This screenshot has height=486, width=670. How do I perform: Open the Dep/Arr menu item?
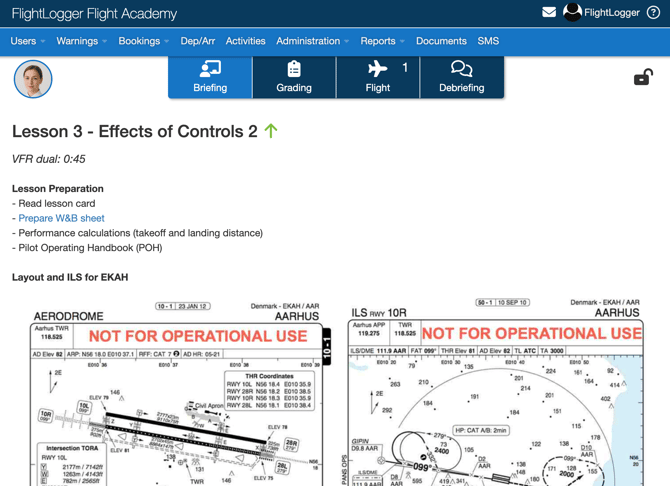coord(197,41)
